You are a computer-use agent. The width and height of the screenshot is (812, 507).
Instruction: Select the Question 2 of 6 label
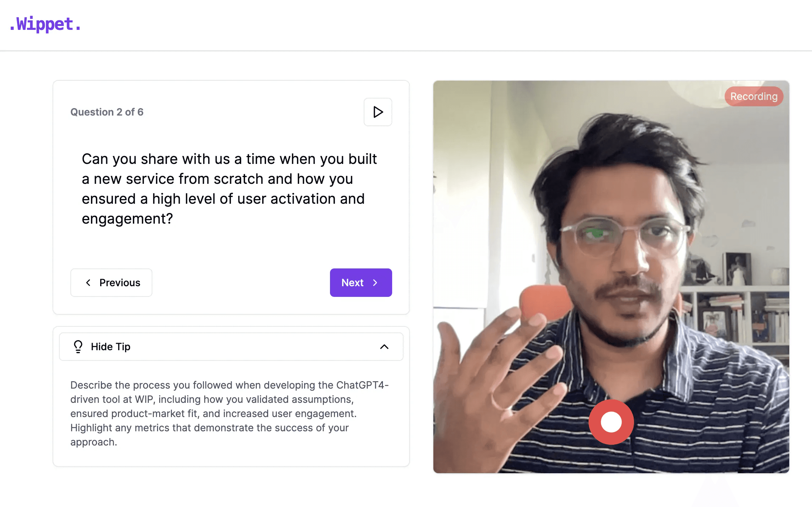click(x=107, y=112)
